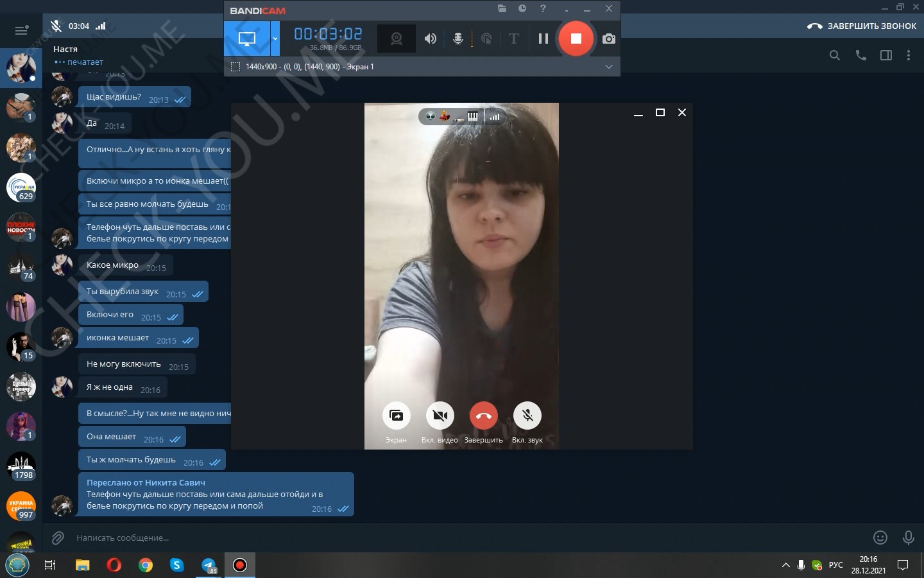Open Bandicam scheduled recording clock icon
924x578 pixels.
click(x=522, y=9)
